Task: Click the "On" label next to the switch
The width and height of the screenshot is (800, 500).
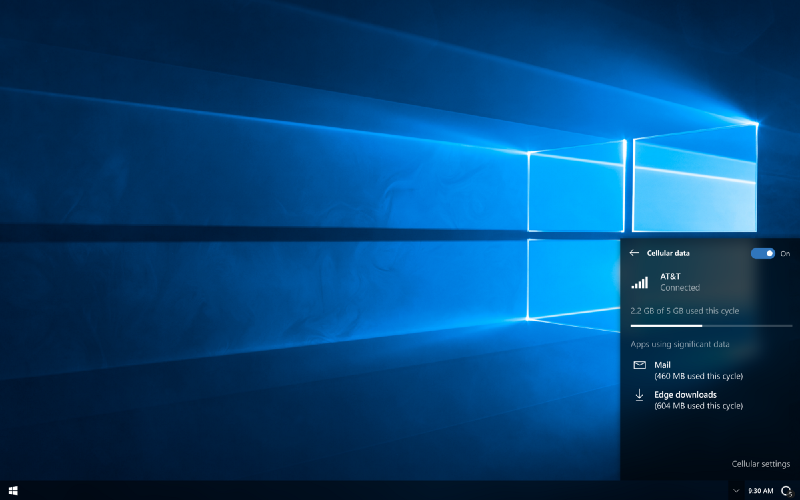Action: point(785,253)
